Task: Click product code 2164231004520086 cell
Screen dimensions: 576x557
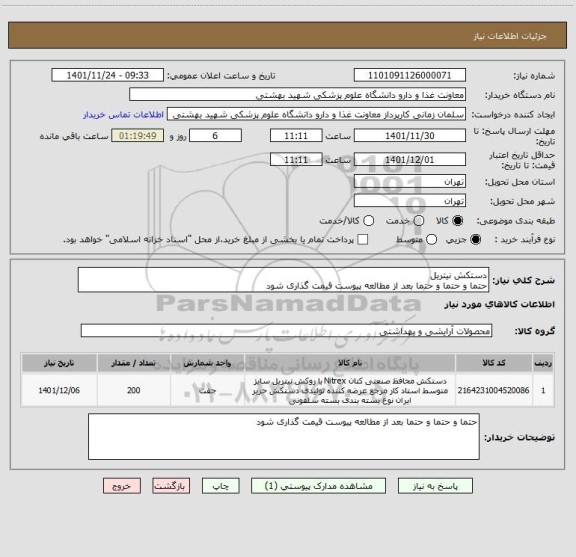Action: point(494,390)
